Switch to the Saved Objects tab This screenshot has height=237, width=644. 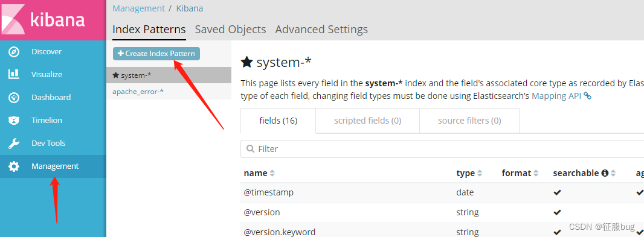(x=230, y=30)
